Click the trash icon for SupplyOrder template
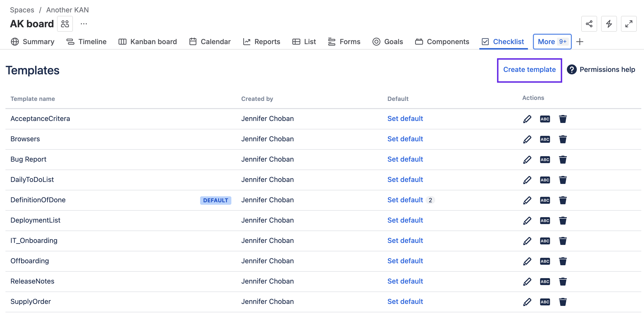Image resolution: width=644 pixels, height=322 pixels. [x=562, y=302]
